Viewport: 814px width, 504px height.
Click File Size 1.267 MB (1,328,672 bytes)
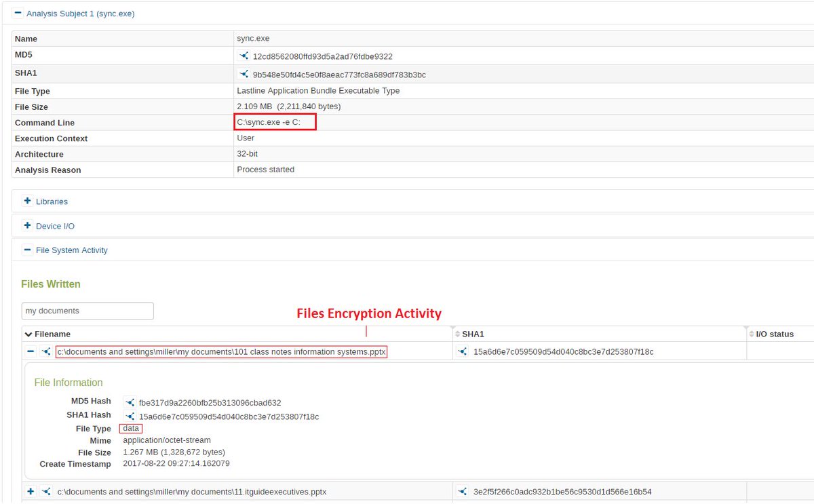pos(174,452)
